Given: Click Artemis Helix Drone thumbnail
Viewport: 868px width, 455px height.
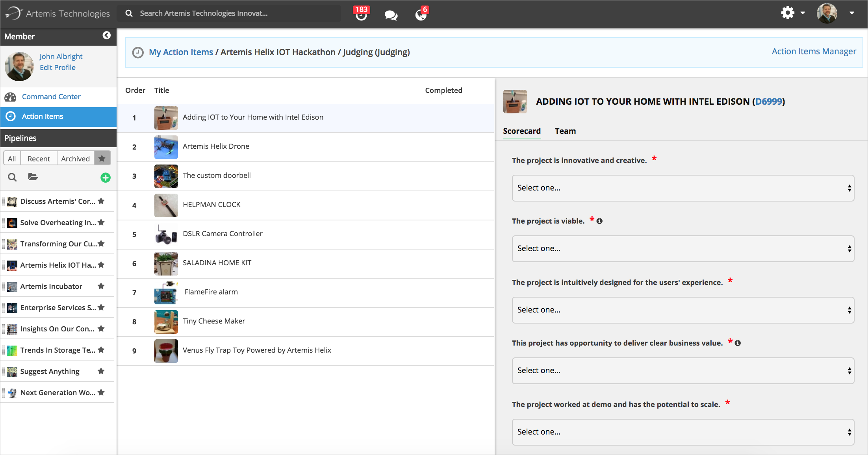Looking at the screenshot, I should (x=166, y=147).
